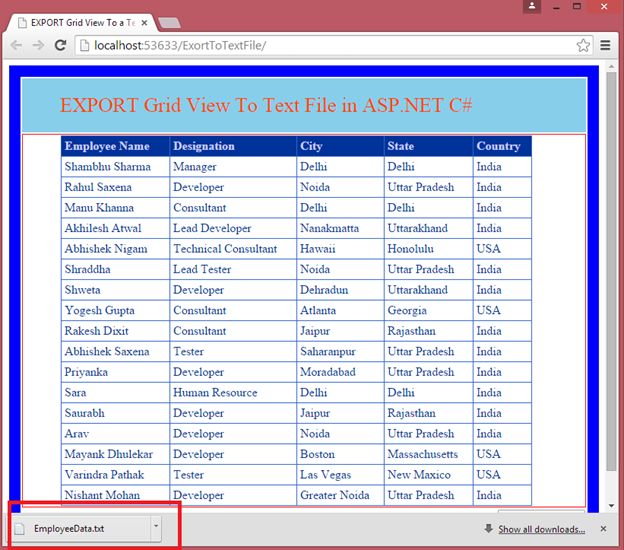The image size is (624, 550).
Task: Click the New Maxico state cell
Action: click(429, 475)
